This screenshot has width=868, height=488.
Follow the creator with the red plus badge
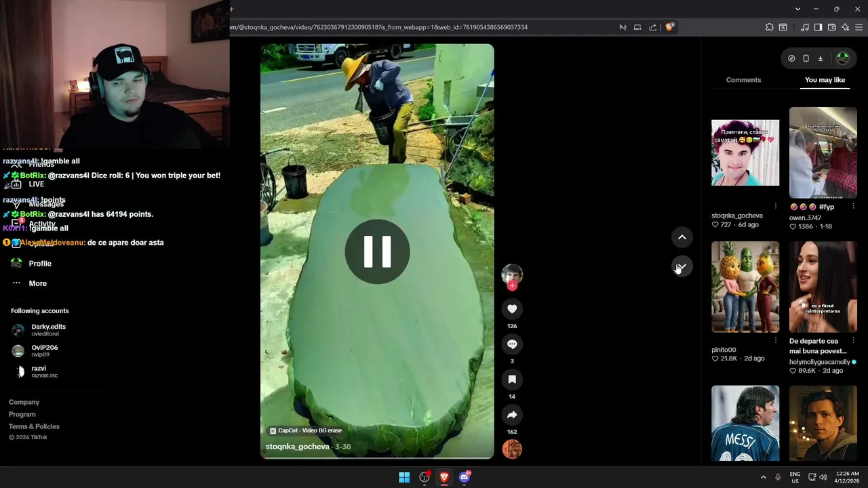pos(512,286)
